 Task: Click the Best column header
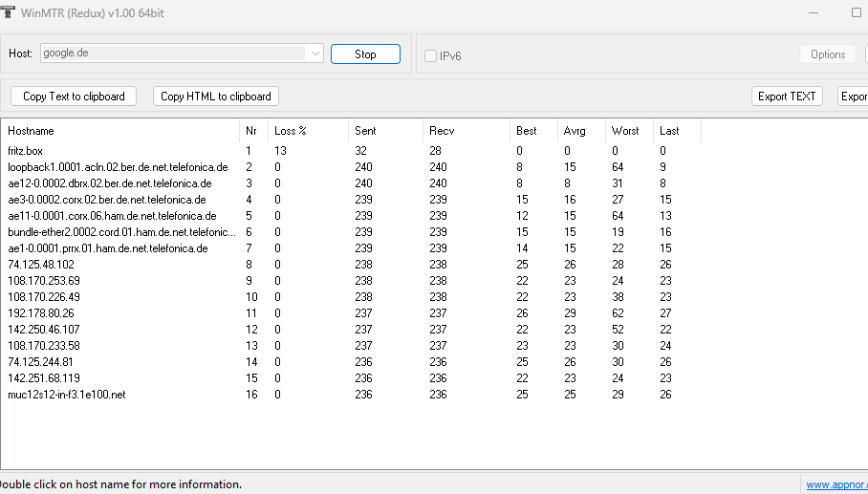533,131
